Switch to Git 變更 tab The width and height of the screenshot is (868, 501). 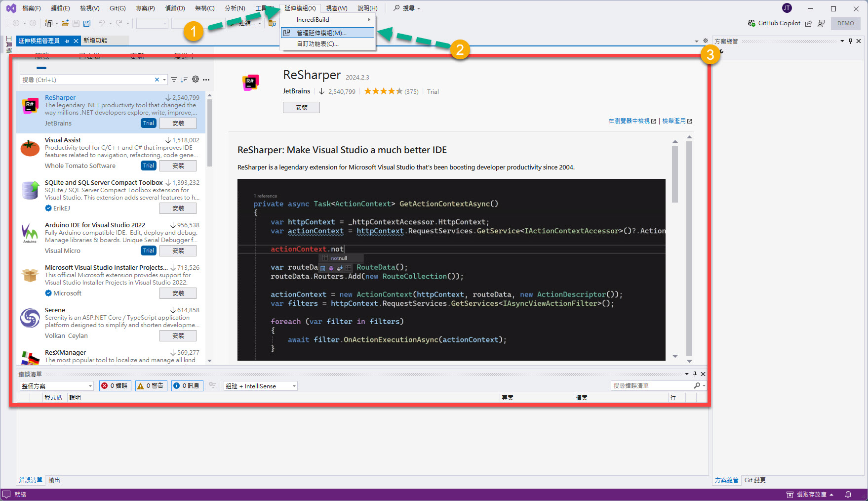coord(755,480)
